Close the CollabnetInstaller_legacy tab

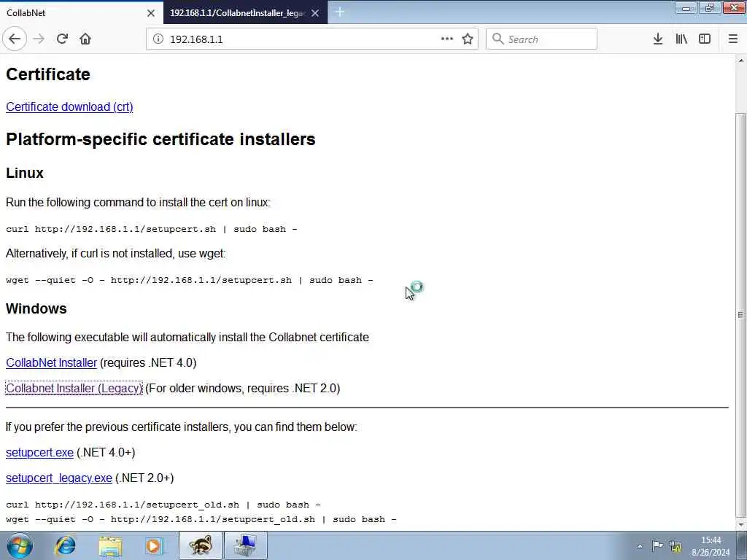coord(315,13)
